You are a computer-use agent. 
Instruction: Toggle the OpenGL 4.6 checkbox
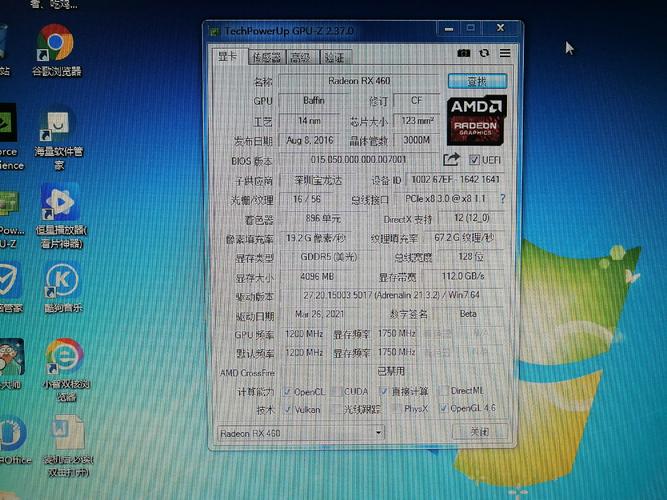click(443, 409)
